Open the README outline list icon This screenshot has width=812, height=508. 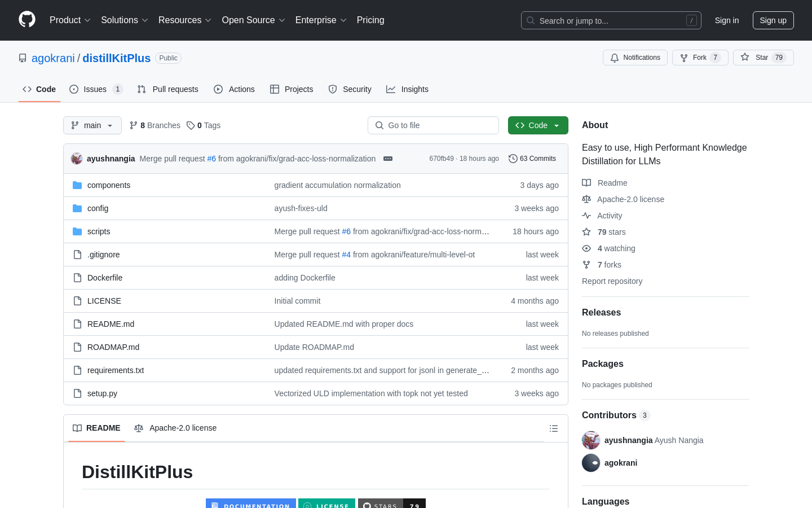(554, 428)
